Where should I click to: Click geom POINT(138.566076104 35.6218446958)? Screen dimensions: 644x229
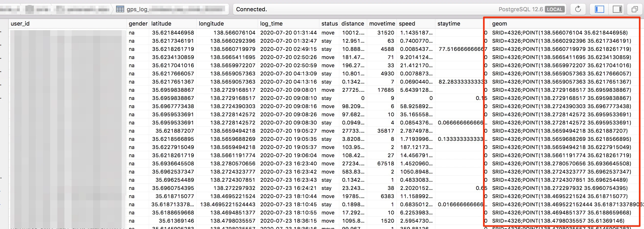pos(560,33)
